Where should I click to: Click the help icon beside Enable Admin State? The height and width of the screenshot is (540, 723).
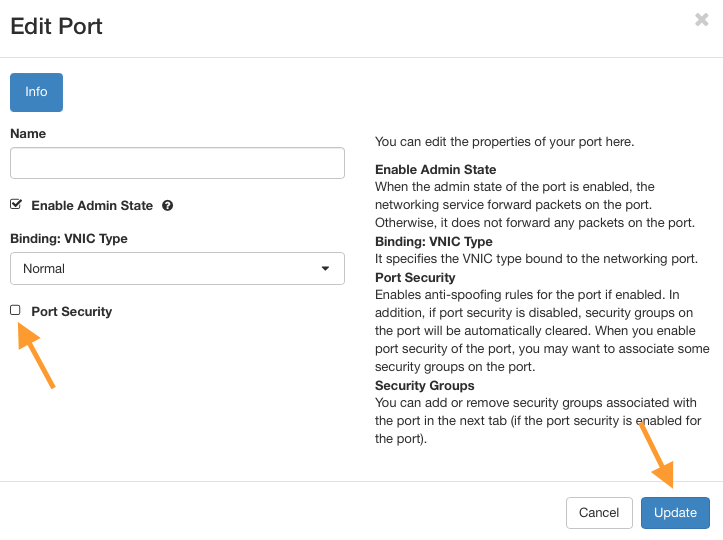(167, 206)
